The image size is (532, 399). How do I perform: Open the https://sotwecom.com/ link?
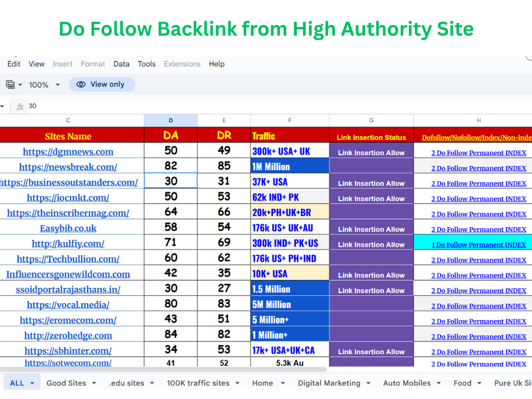(68, 363)
